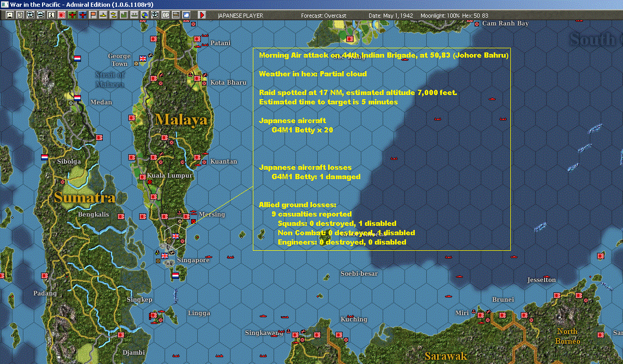
Task: Click the cloud weather toolbar icon
Action: click(x=186, y=15)
